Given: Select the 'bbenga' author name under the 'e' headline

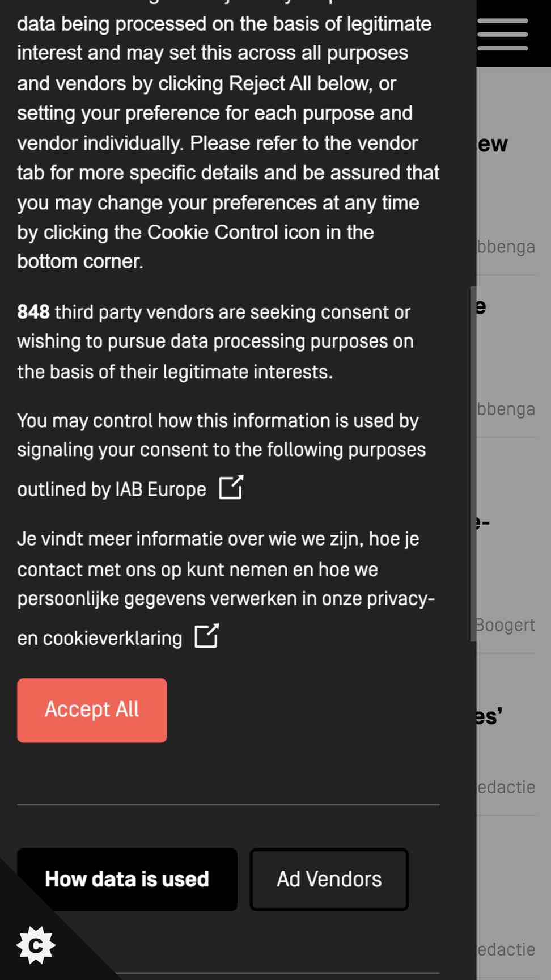Looking at the screenshot, I should pos(506,409).
